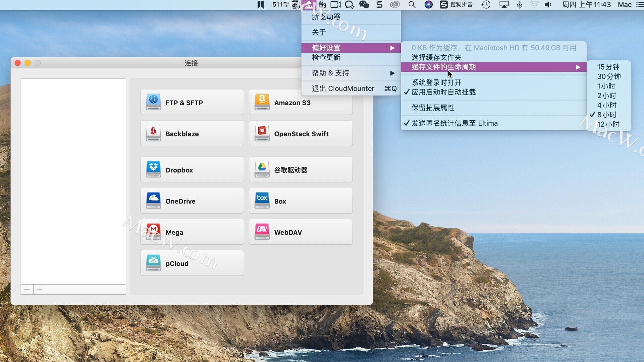Click the Backblaze flame drive icon
The image size is (644, 362).
tap(153, 133)
